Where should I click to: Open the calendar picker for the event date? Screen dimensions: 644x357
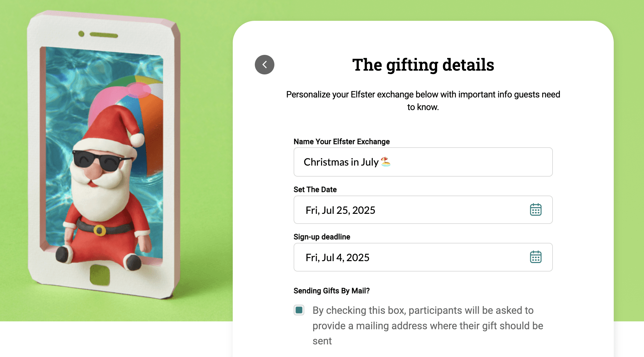coord(536,210)
